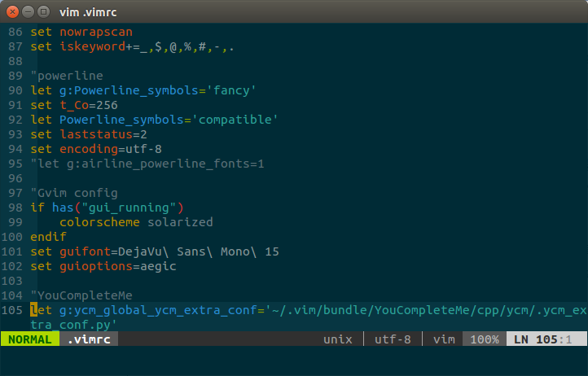
Task: Click the 'fancy' string value
Action: (x=231, y=90)
